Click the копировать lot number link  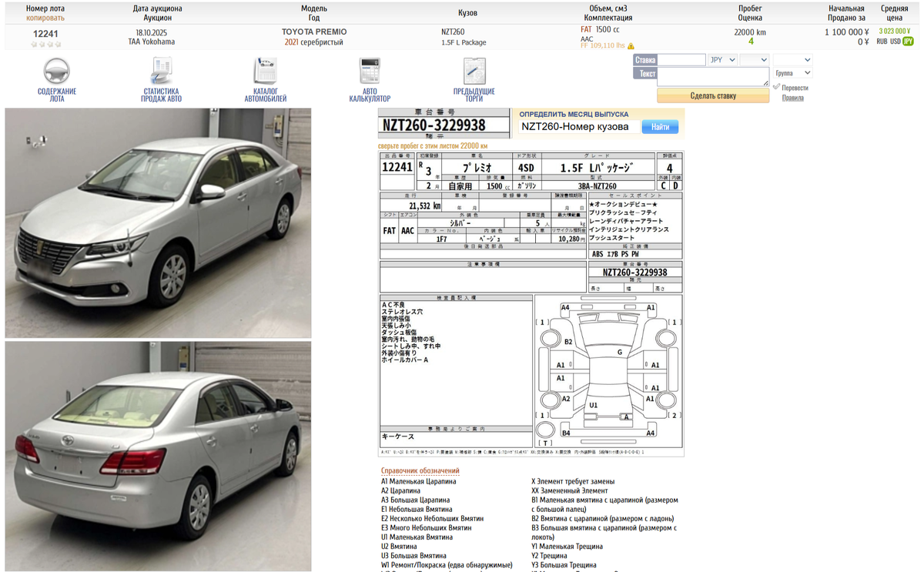(x=45, y=18)
